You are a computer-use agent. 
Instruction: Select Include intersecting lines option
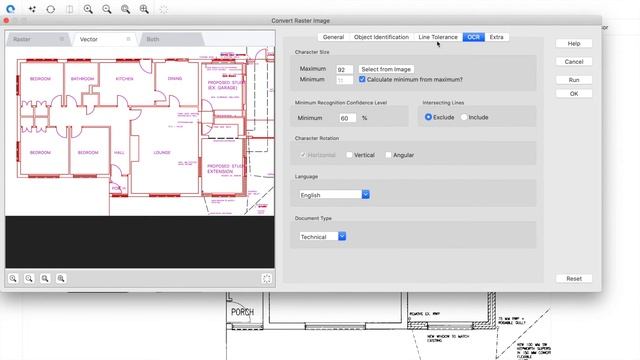464,117
